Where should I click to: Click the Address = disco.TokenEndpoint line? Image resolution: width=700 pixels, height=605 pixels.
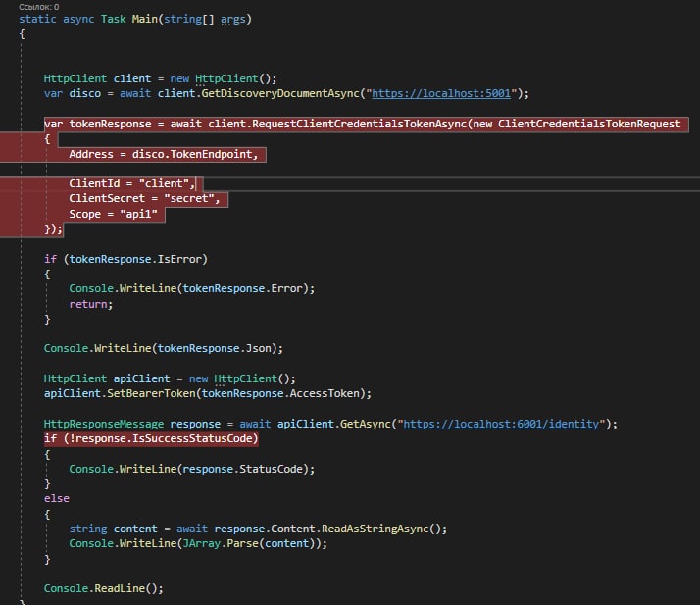pyautogui.click(x=164, y=154)
